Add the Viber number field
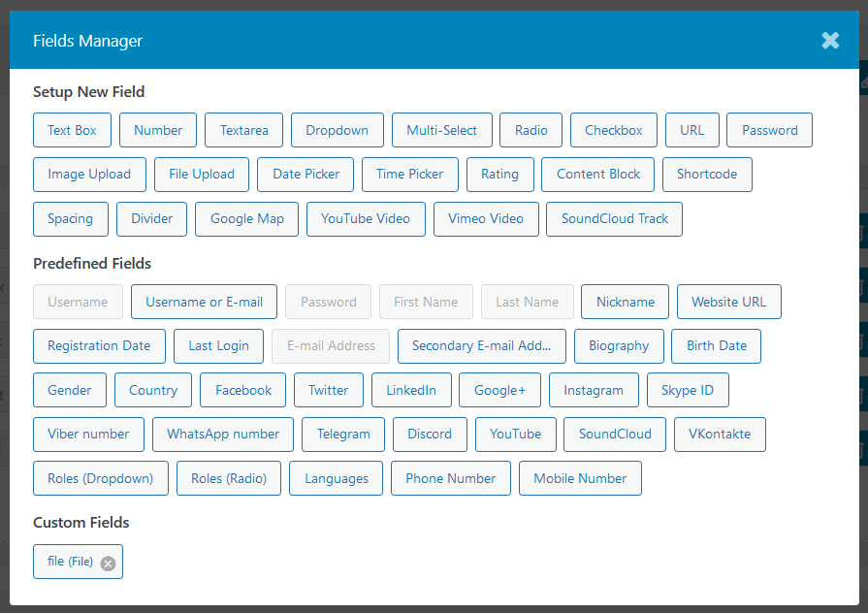 (x=88, y=435)
